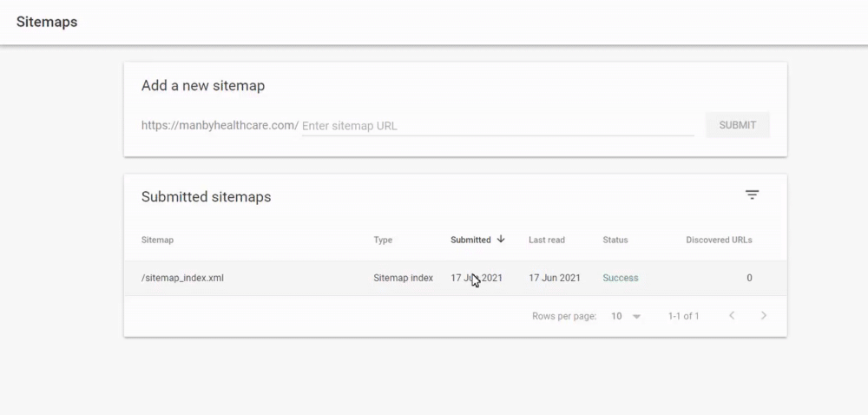
Task: Click the sort arrow beside Submitted
Action: click(501, 240)
